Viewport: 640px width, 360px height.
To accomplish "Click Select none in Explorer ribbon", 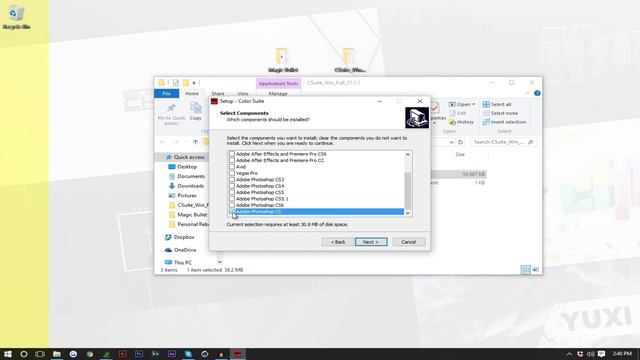I will point(500,113).
